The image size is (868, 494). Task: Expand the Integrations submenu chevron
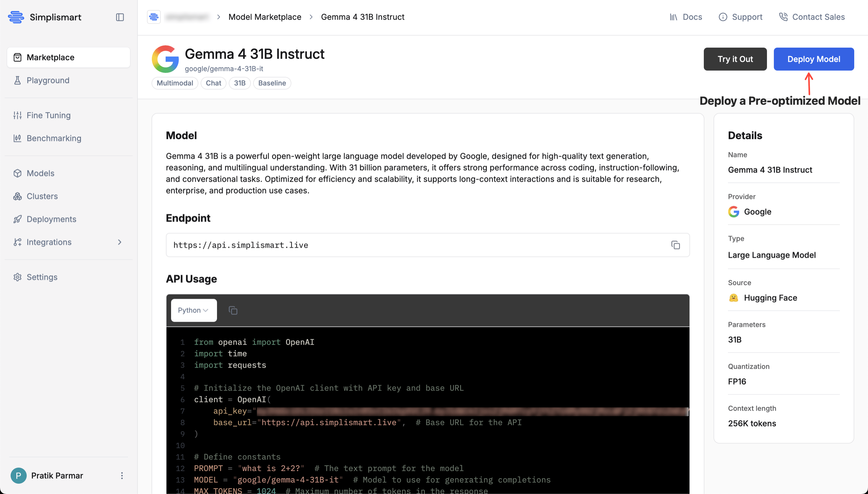[x=119, y=242]
